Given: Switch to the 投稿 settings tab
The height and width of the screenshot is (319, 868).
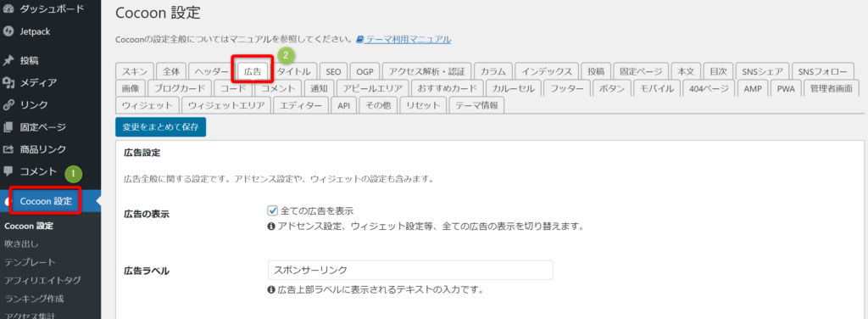Looking at the screenshot, I should pos(596,71).
